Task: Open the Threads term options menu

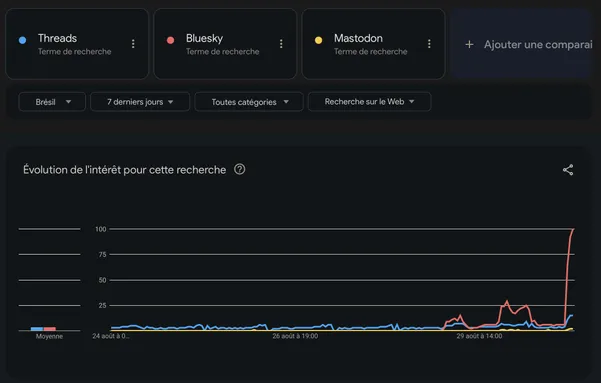Action: (133, 44)
